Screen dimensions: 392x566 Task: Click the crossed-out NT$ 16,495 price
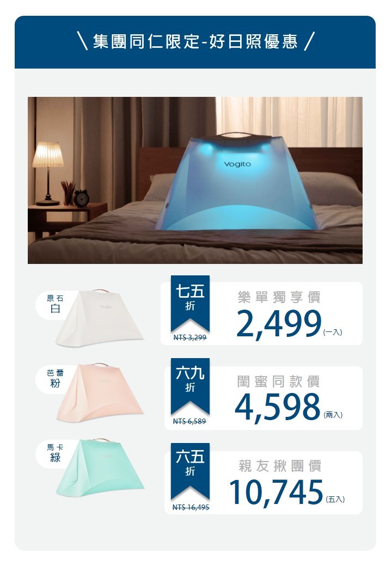pos(191,508)
